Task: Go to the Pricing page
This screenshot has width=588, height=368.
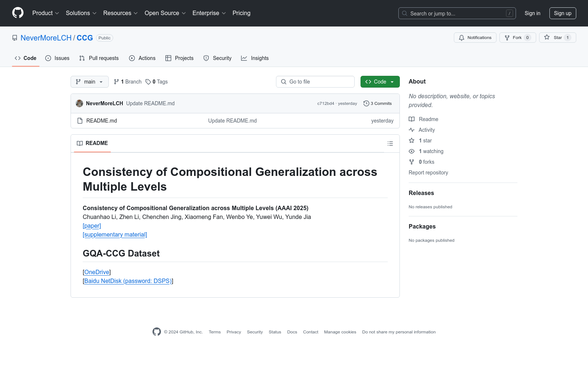Action: click(x=241, y=13)
